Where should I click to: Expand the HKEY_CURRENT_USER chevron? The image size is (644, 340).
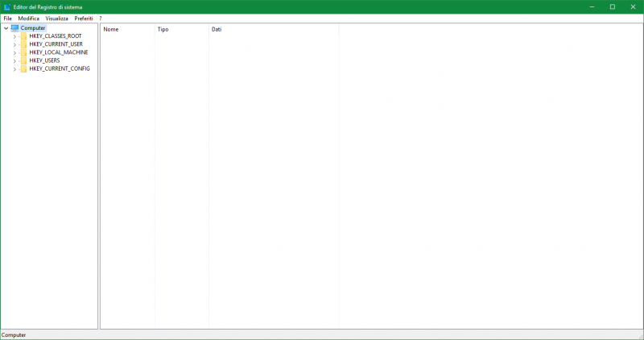coord(14,44)
